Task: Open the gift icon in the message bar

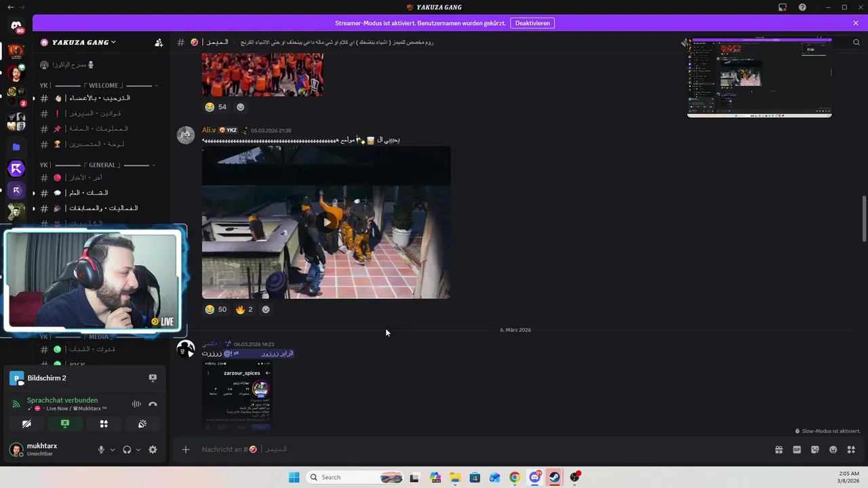Action: click(x=779, y=449)
